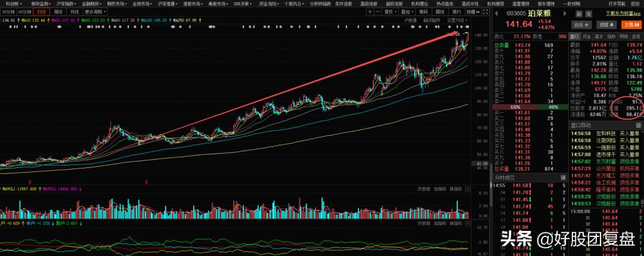
Task: Open 板块监测 dropdown menu
Action: tap(41, 3)
